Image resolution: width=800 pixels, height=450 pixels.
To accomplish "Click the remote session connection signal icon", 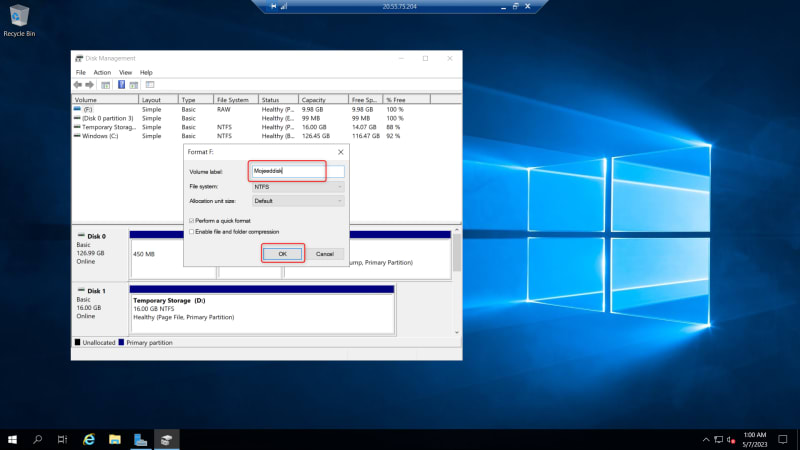I will (x=284, y=6).
